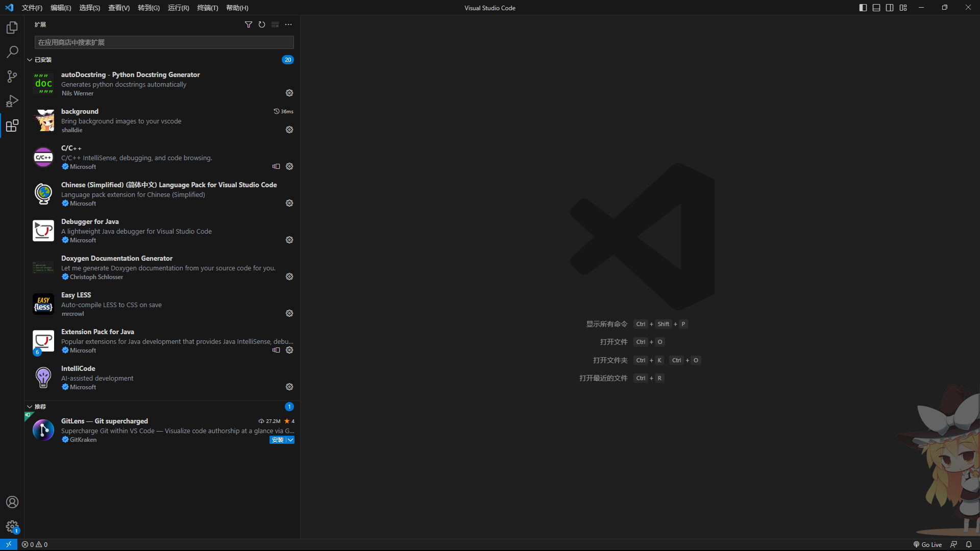This screenshot has height=551, width=980.
Task: Open the 文件(F) menu
Action: click(32, 8)
